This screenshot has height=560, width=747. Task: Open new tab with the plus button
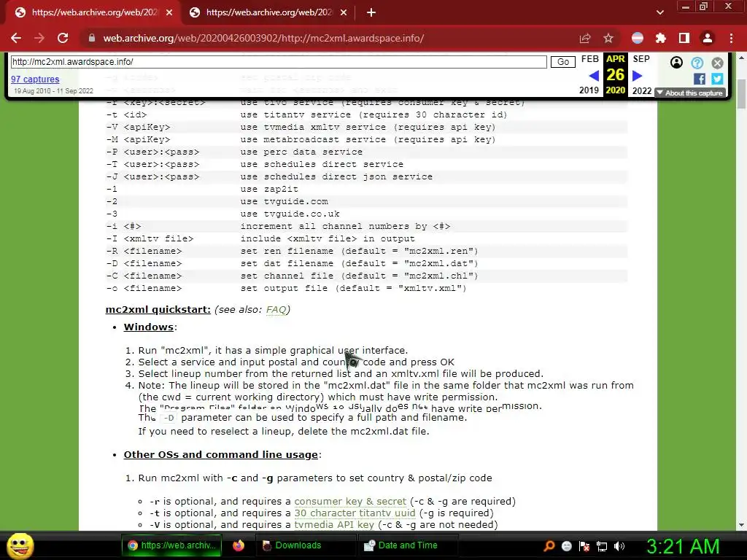pos(371,12)
